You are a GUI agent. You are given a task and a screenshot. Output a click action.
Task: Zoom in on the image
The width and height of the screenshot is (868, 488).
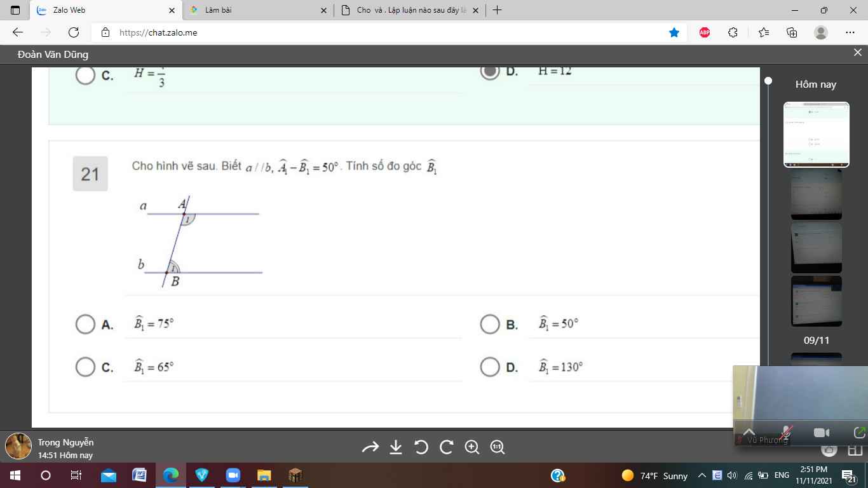472,447
